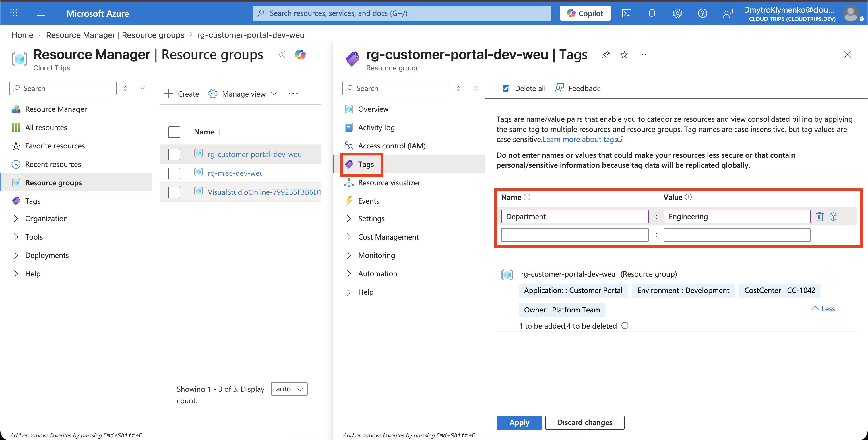The height and width of the screenshot is (440, 868).
Task: Click info icon next to Name header
Action: (527, 197)
